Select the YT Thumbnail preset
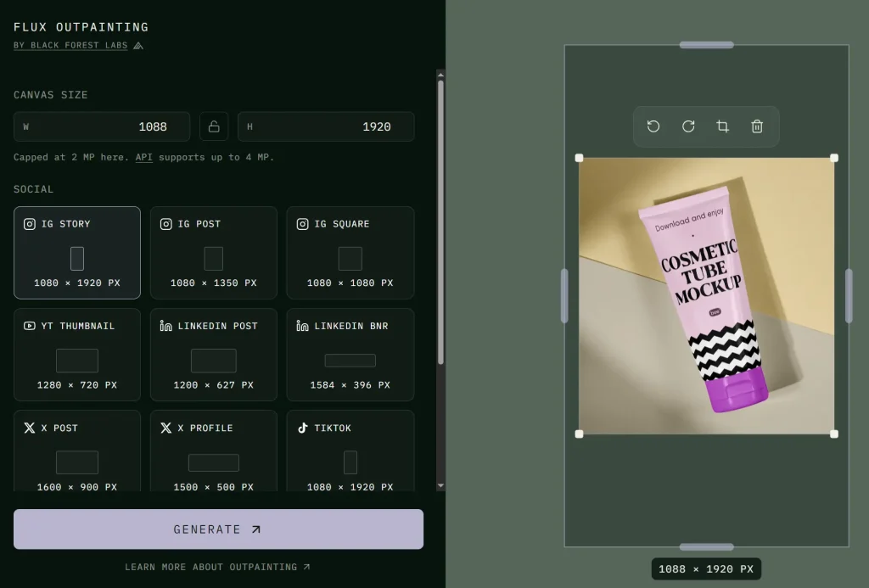Viewport: 869px width, 588px height. click(77, 355)
